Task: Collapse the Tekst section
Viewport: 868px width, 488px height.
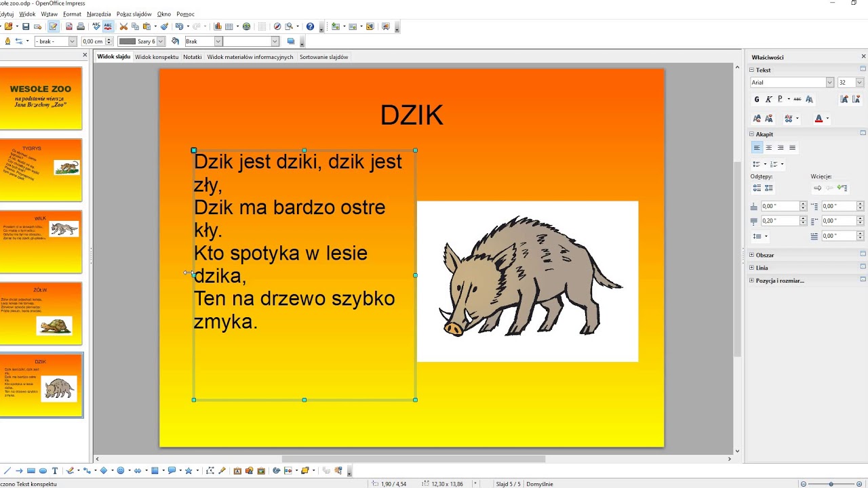Action: [751, 70]
